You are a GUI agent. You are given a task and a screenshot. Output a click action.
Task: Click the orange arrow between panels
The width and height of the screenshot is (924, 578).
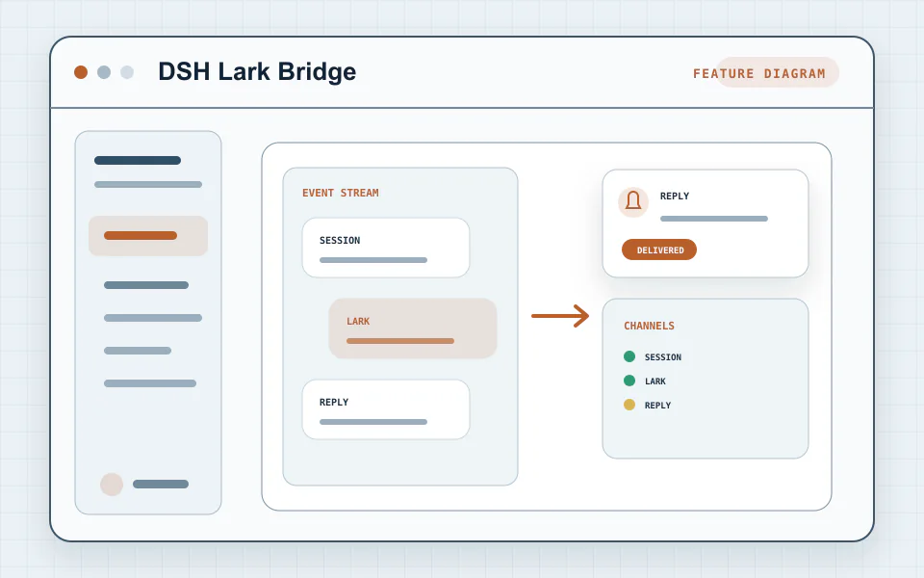click(560, 316)
